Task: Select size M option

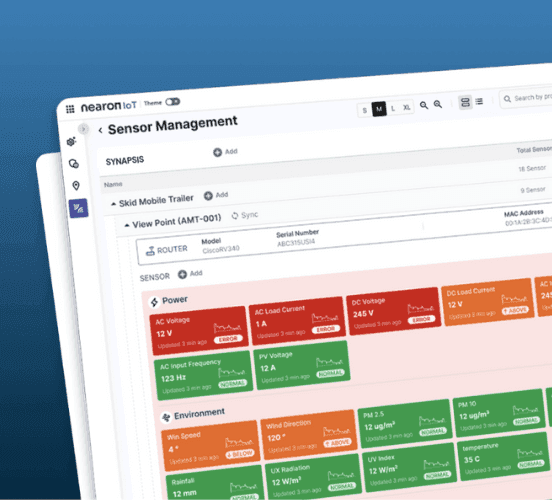Action: [x=379, y=109]
